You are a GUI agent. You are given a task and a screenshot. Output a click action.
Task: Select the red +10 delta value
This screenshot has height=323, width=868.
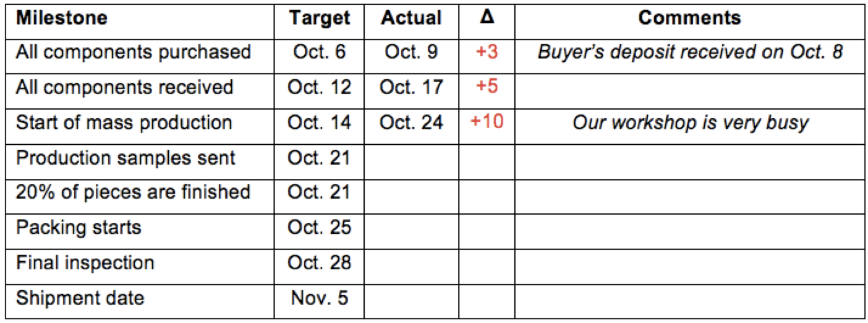pyautogui.click(x=487, y=122)
